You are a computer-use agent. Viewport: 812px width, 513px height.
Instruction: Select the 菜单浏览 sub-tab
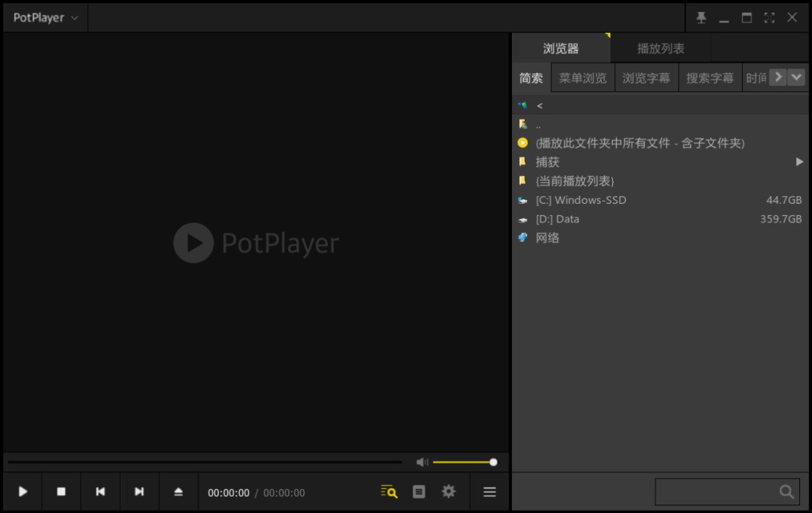tap(583, 77)
